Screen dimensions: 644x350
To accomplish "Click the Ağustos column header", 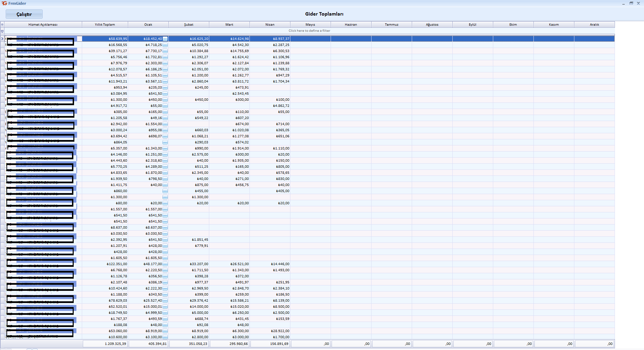I will [x=432, y=24].
